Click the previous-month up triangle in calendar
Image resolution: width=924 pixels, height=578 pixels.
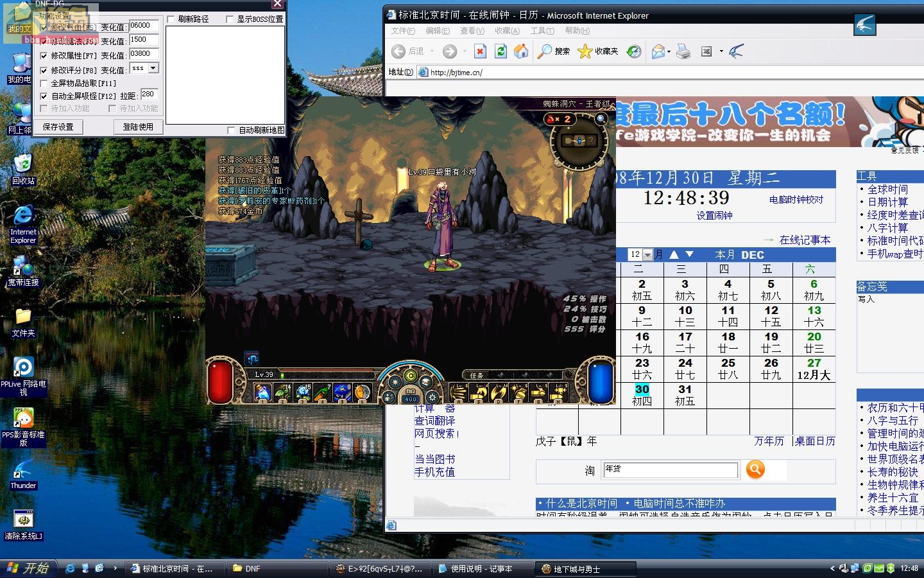[x=674, y=254]
